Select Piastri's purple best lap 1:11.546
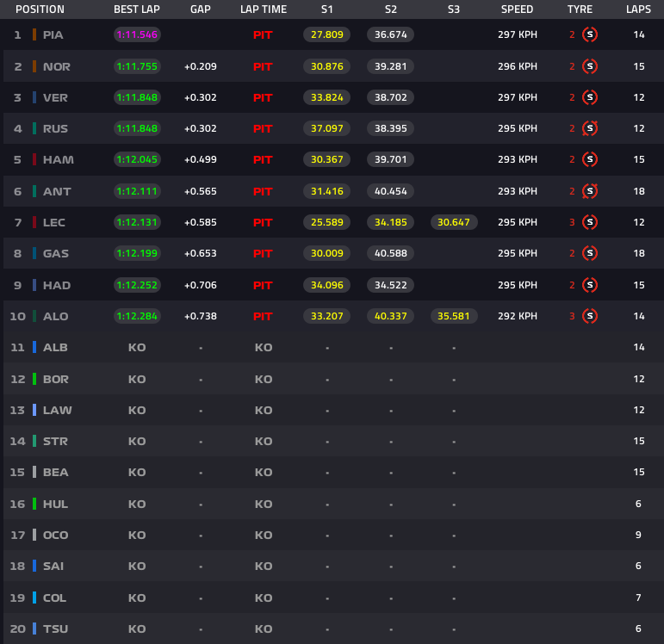 [137, 35]
